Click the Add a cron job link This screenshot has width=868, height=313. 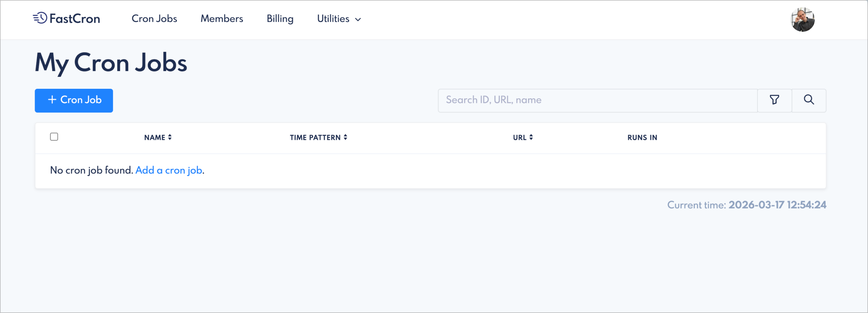(169, 170)
